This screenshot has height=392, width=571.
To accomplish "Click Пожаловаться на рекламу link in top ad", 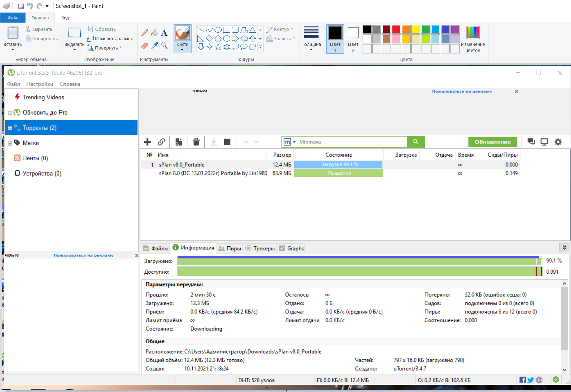I will point(462,91).
